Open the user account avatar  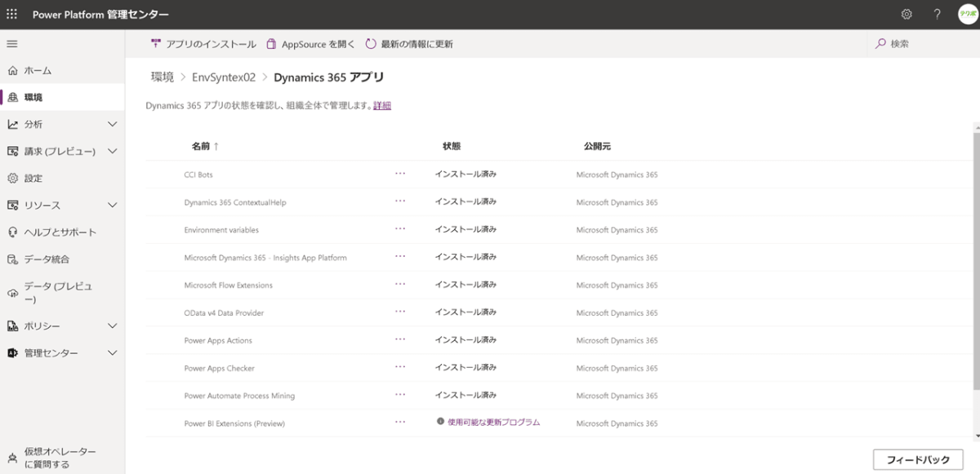(967, 14)
